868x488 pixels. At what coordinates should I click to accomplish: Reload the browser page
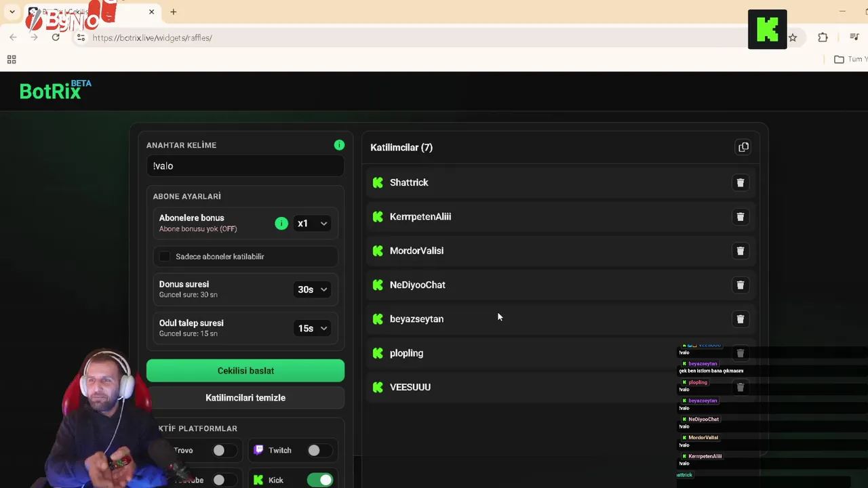[56, 37]
